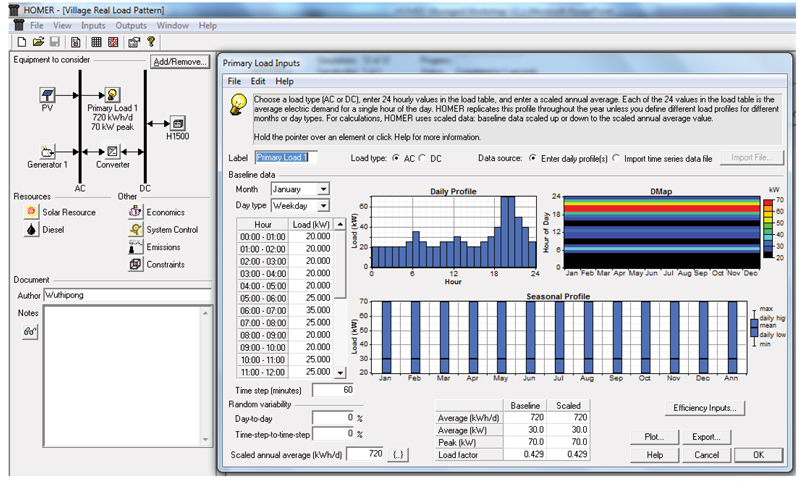Viewport: 800px width, 486px height.
Task: Open the Edit menu in Primary Load Inputs
Action: 258,81
